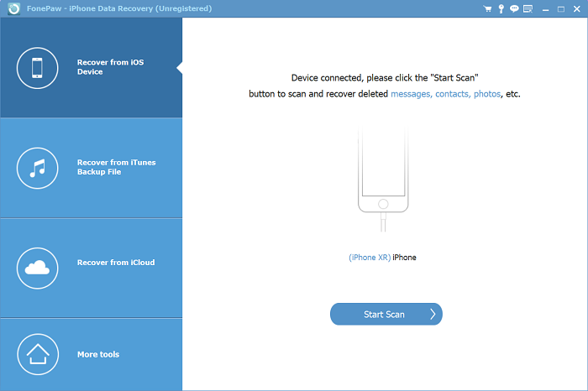
Task: Maximize the FonePaw window
Action: pyautogui.click(x=561, y=9)
